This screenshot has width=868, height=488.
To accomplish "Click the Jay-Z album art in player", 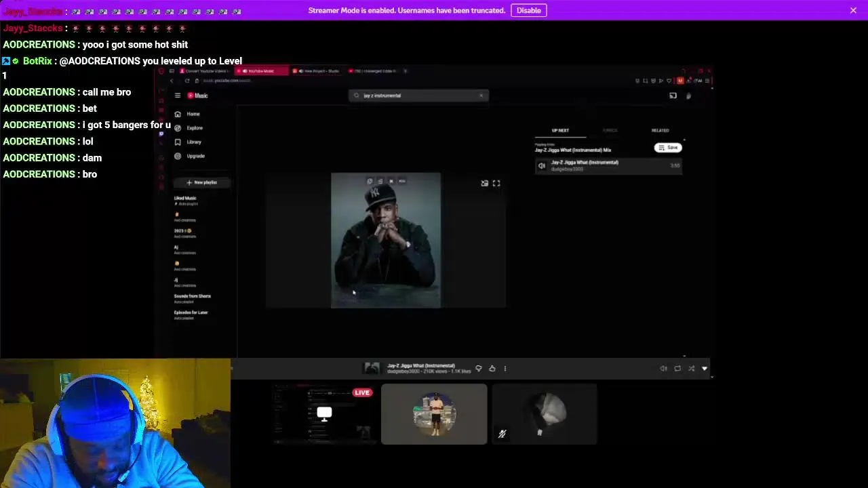I will point(386,240).
